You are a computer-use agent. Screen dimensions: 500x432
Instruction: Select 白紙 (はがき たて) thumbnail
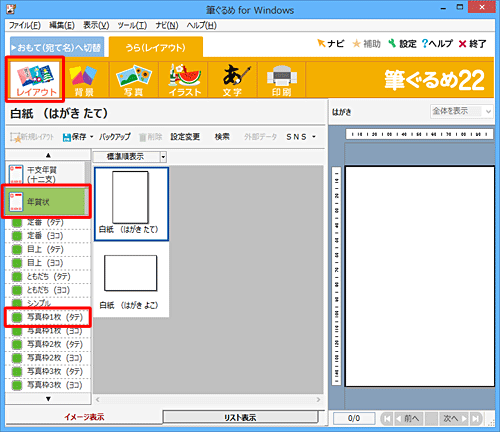click(131, 204)
